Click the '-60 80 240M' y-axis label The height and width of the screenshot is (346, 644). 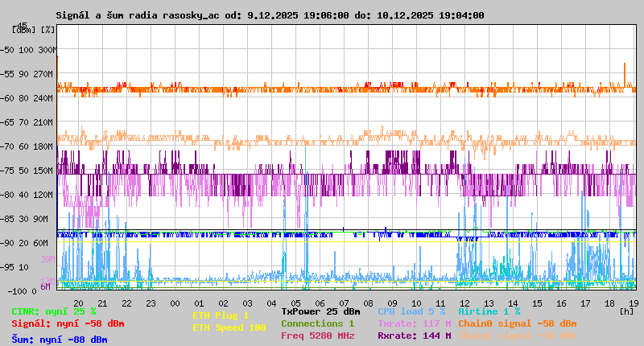point(27,98)
